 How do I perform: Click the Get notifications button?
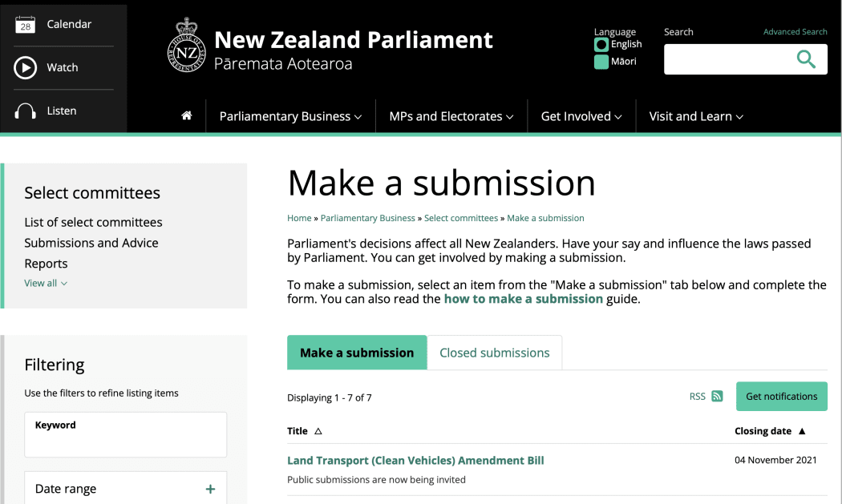pyautogui.click(x=781, y=396)
